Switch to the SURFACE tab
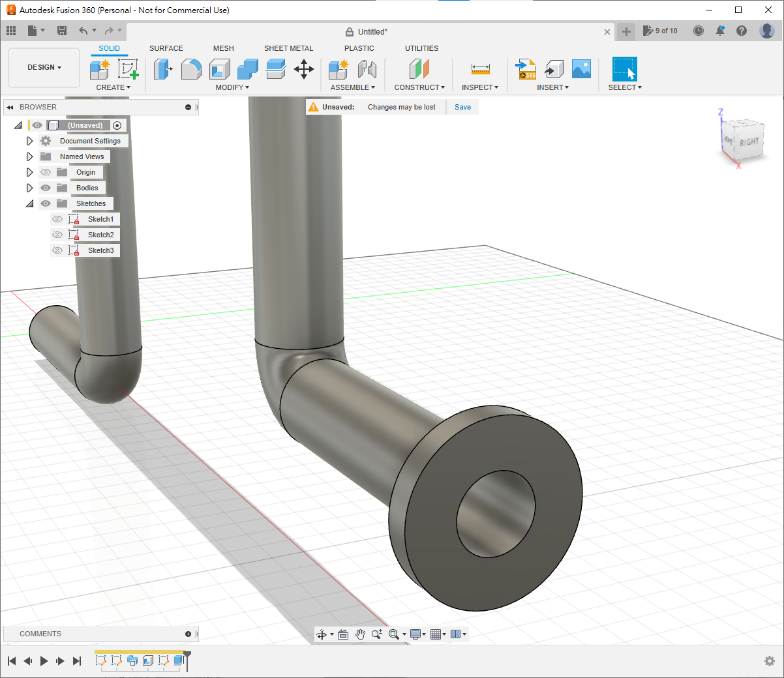 click(x=166, y=48)
